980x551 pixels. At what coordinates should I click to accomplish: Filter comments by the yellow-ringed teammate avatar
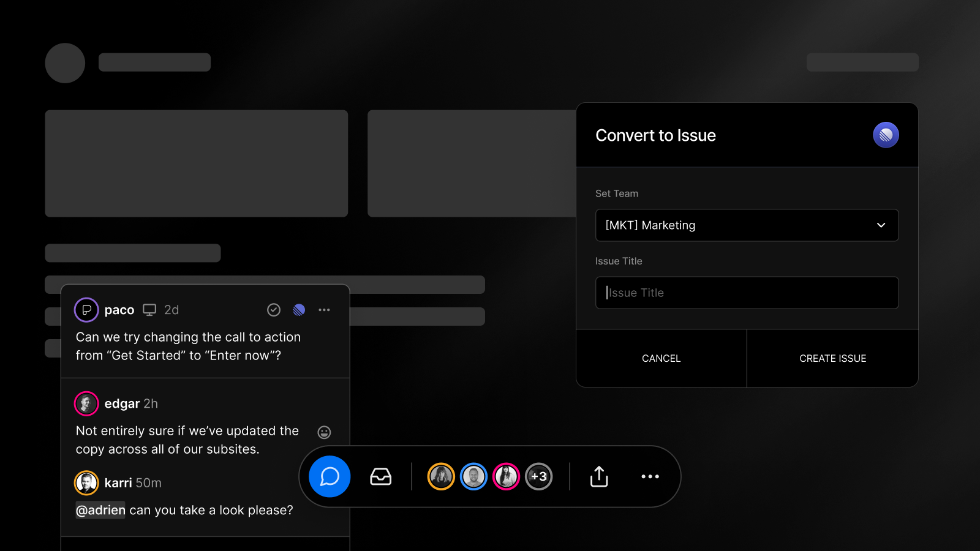tap(440, 476)
